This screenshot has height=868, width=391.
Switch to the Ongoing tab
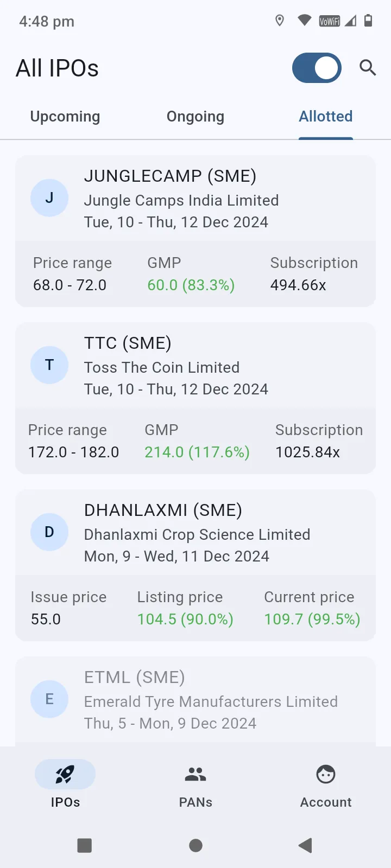(x=195, y=117)
